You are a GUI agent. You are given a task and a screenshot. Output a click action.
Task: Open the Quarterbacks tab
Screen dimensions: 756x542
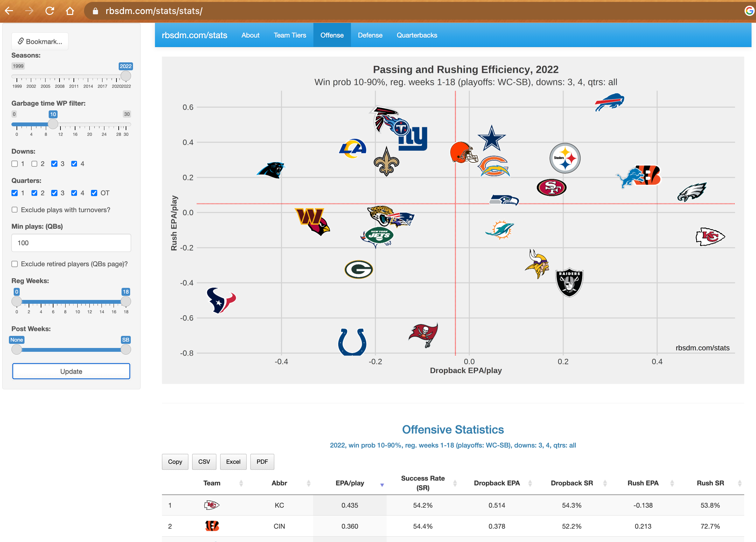pos(417,35)
